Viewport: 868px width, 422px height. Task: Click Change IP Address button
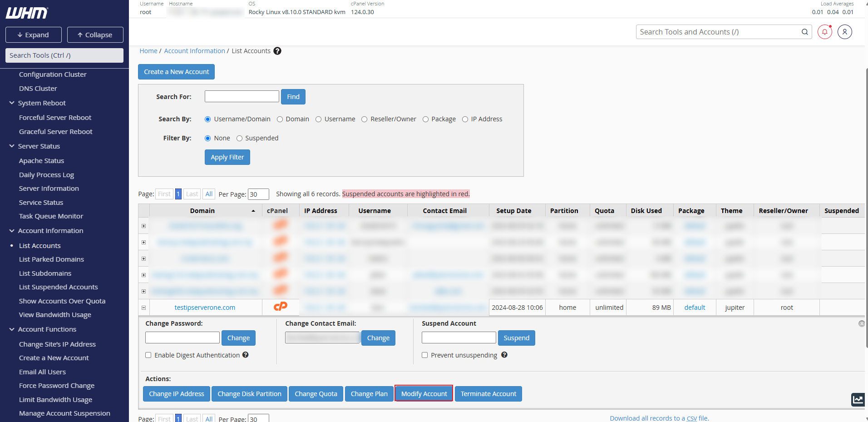(x=177, y=394)
